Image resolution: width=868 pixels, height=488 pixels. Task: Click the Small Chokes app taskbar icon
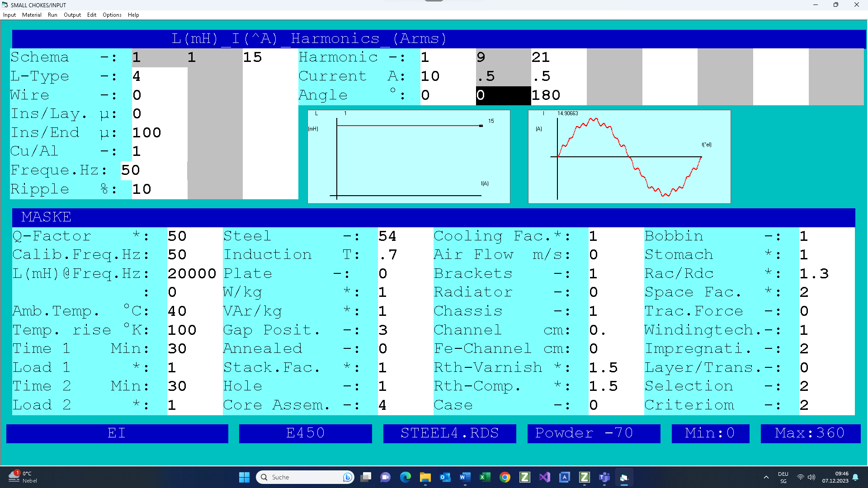624,477
